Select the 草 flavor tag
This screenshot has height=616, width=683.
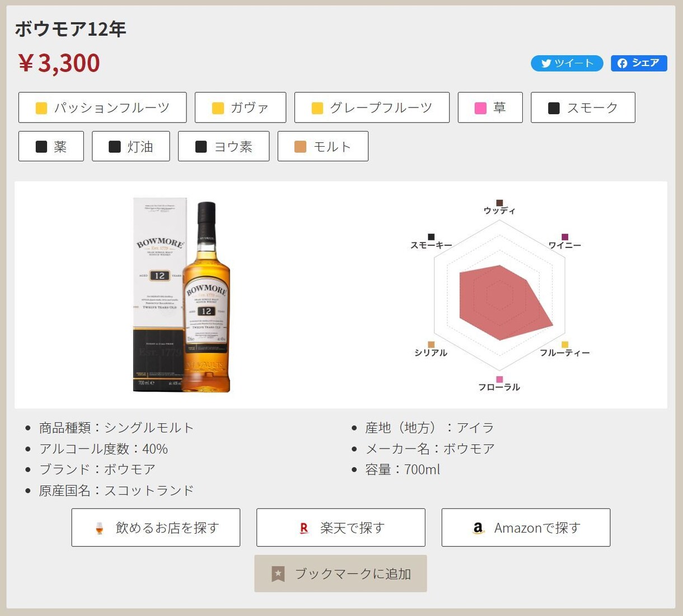490,108
